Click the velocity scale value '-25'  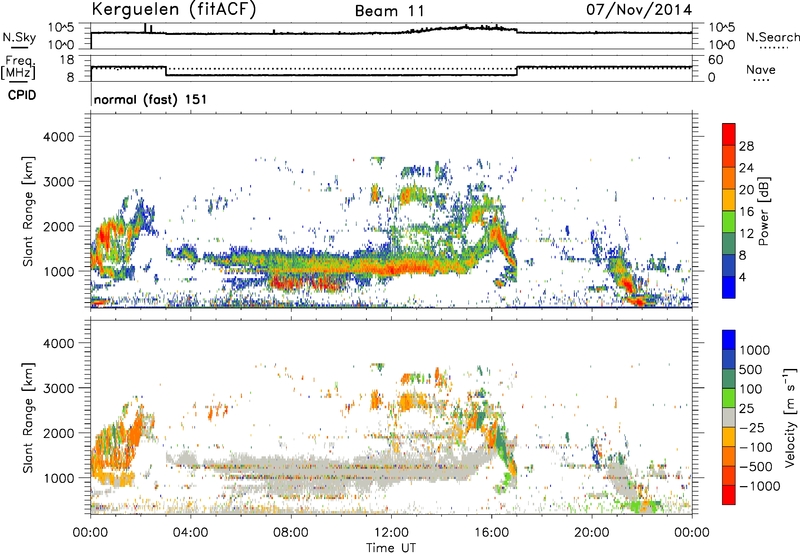755,428
